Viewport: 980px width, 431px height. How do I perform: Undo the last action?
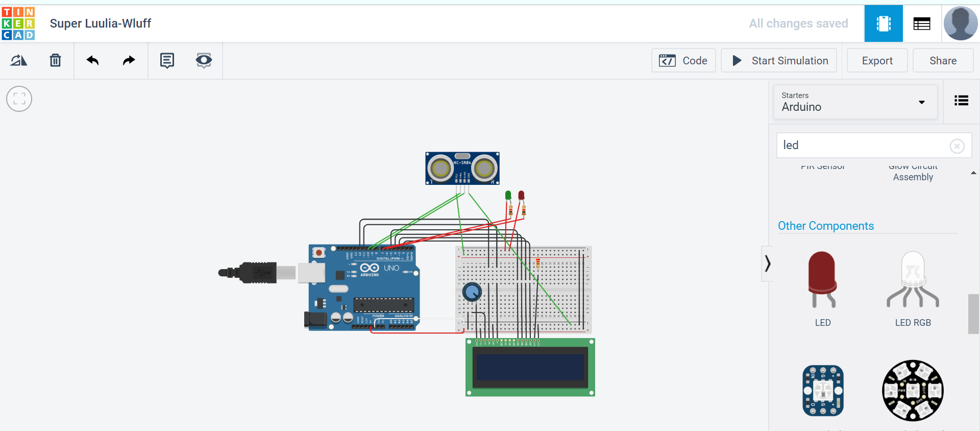point(92,60)
